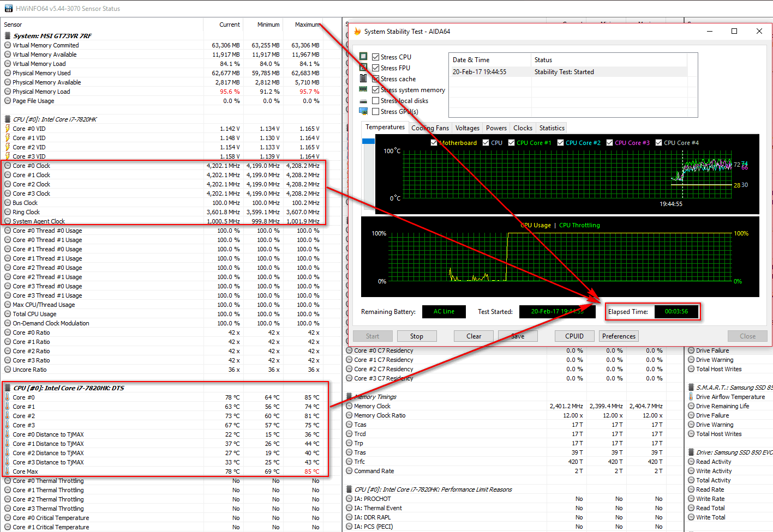Click the blue slider left of temperature graph

[368, 141]
